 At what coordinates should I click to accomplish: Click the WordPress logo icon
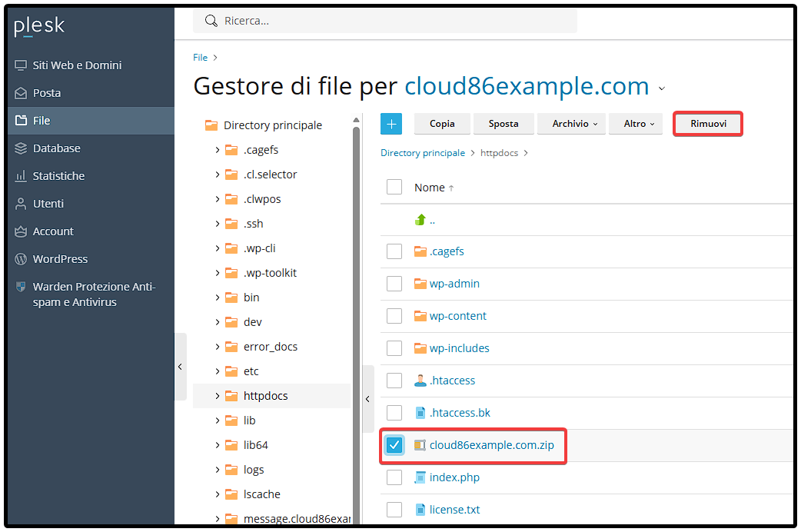pos(21,259)
